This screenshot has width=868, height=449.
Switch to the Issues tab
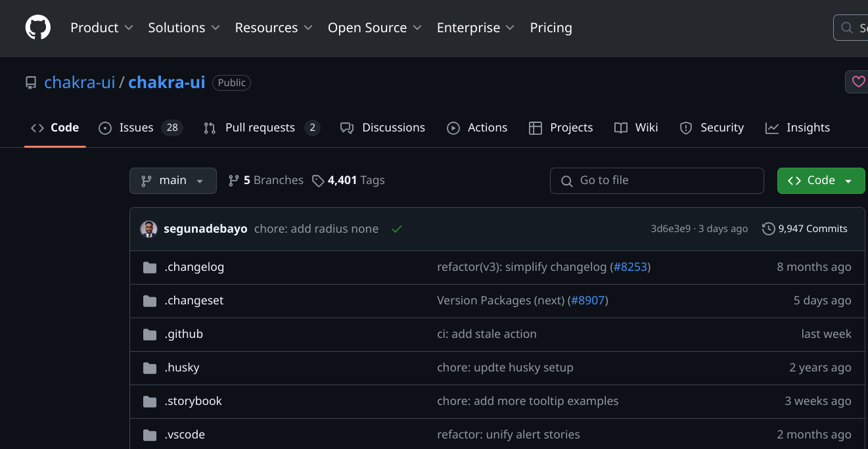[x=136, y=128]
